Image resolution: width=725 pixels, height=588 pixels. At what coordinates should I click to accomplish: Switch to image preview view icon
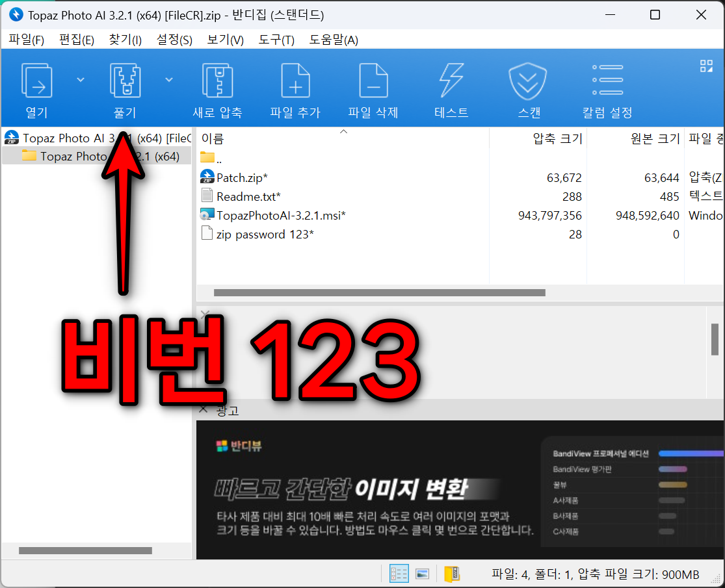[423, 574]
